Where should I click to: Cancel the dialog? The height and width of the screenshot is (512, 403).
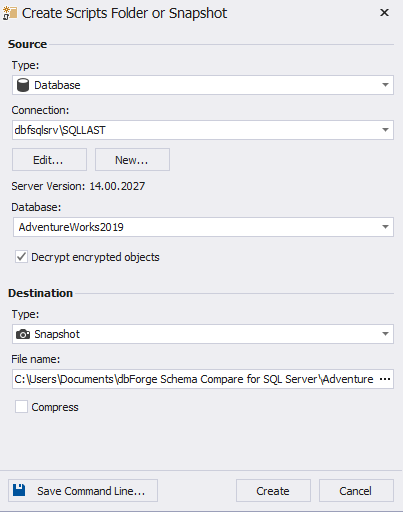click(356, 491)
